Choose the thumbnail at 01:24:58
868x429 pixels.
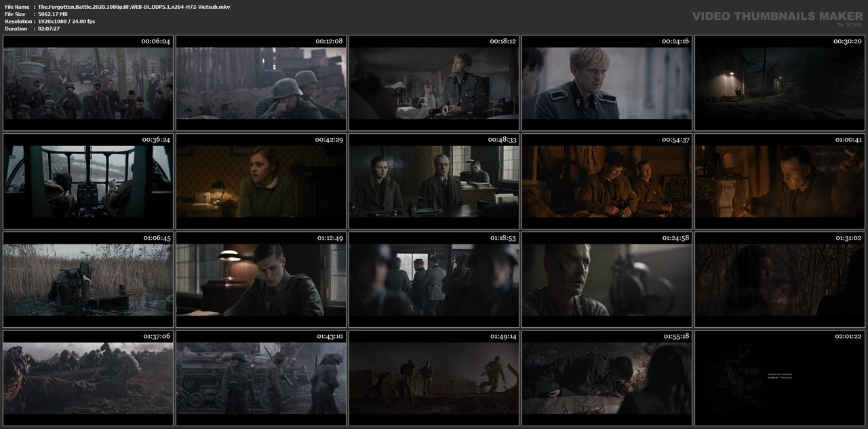coord(607,280)
